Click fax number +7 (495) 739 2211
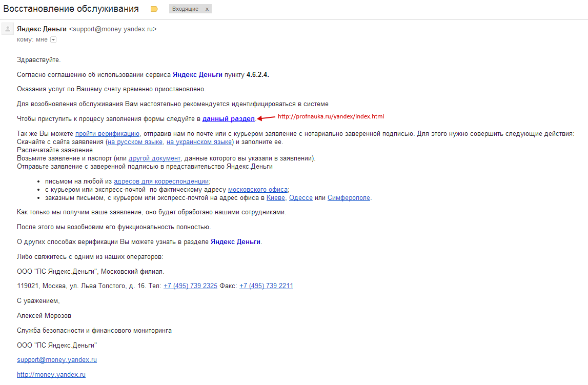The height and width of the screenshot is (385, 588). point(266,286)
